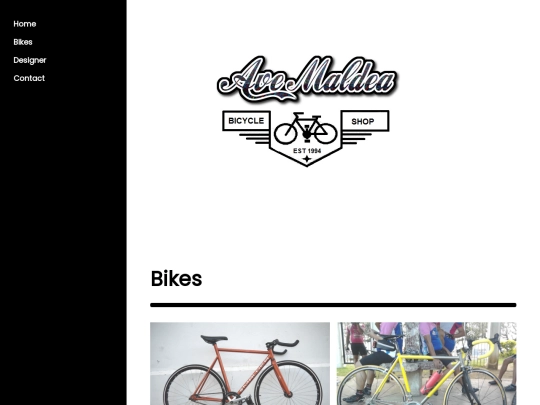
Task: Click the bullhorn handlebars on the orange bike
Action: pos(282,346)
